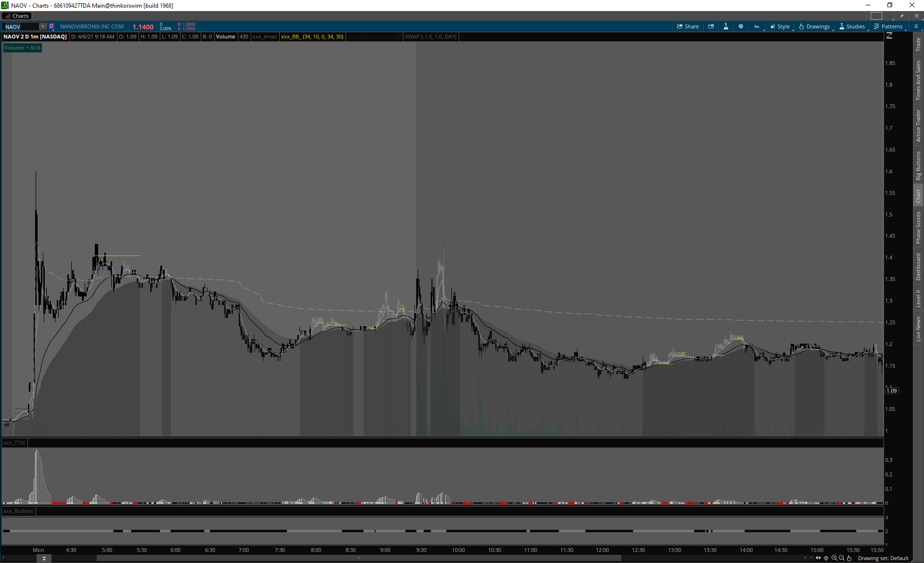Open chart settings gear icon
The height and width of the screenshot is (563, 924).
point(741,26)
